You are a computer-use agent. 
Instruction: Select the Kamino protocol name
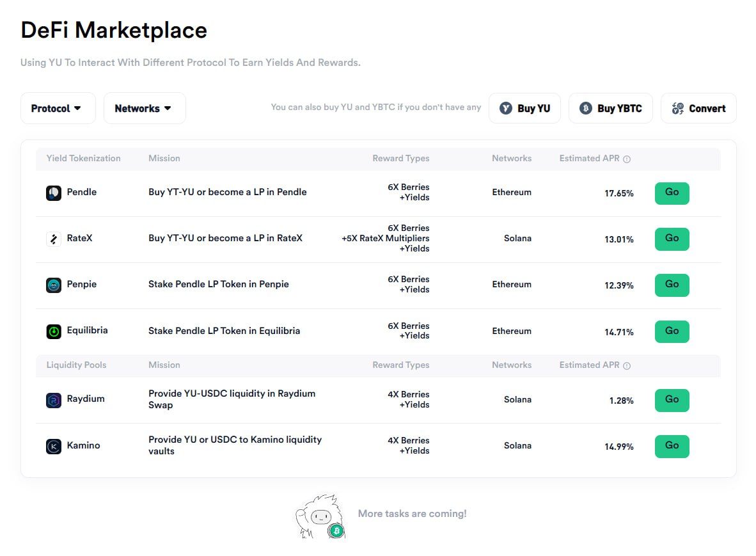coord(83,445)
